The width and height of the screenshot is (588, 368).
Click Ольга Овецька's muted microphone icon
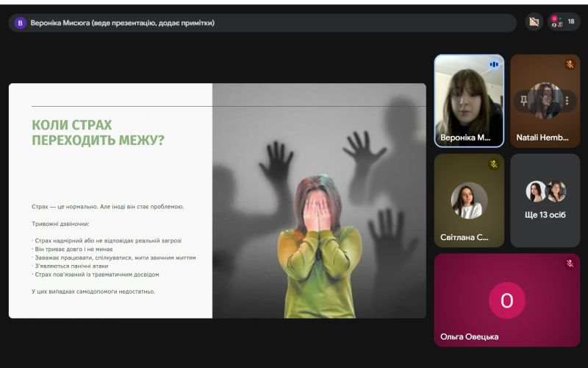[x=570, y=263]
